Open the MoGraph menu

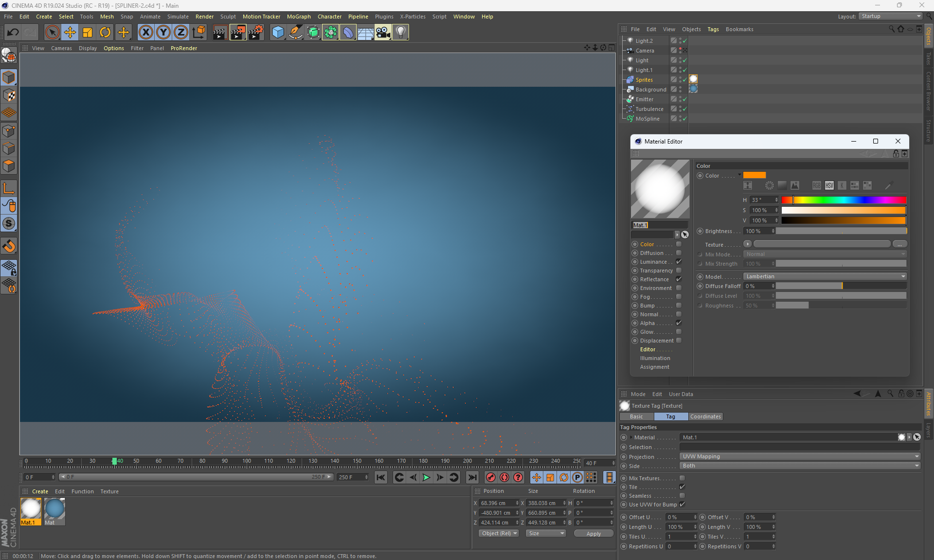point(298,17)
